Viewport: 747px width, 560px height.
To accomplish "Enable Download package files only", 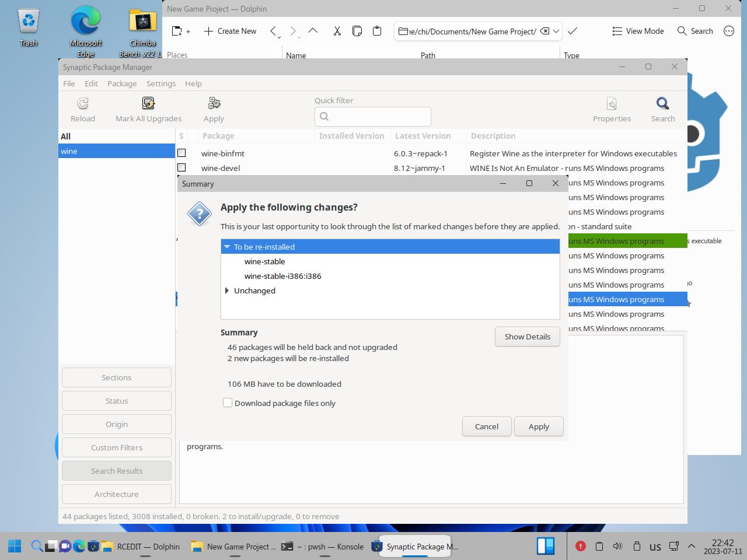I will (228, 402).
